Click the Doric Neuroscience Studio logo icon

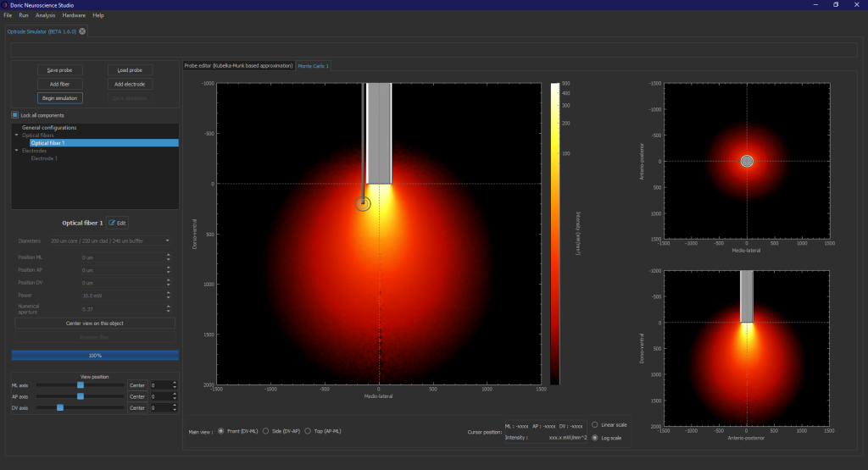5,4
